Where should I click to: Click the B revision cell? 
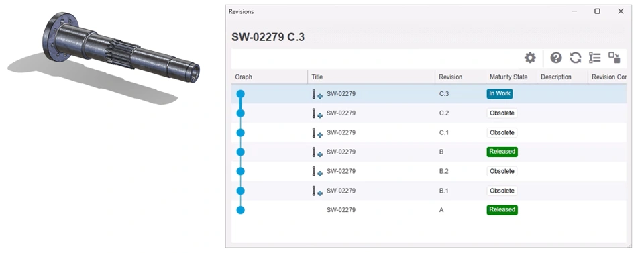coord(441,152)
